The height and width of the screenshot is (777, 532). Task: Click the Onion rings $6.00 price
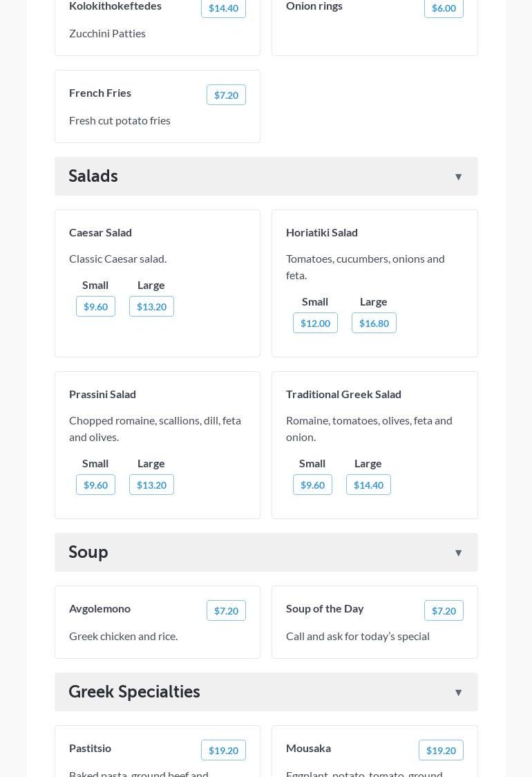pyautogui.click(x=444, y=8)
